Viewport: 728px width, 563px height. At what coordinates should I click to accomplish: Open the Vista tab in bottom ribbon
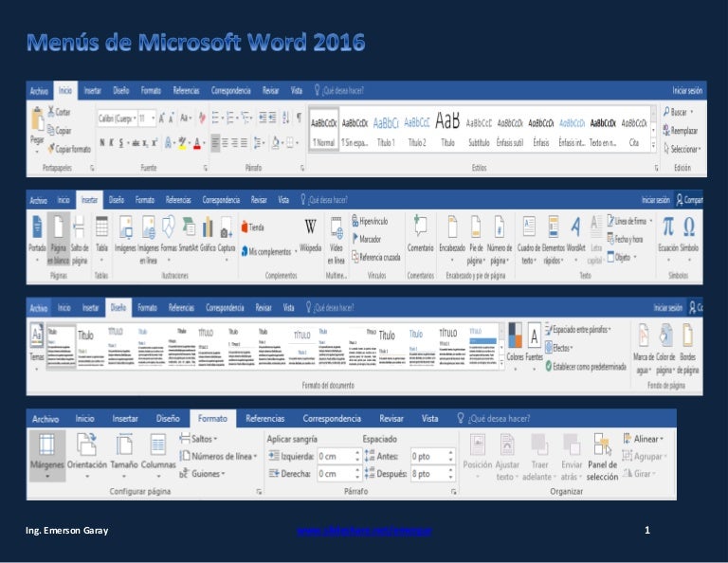(x=429, y=418)
